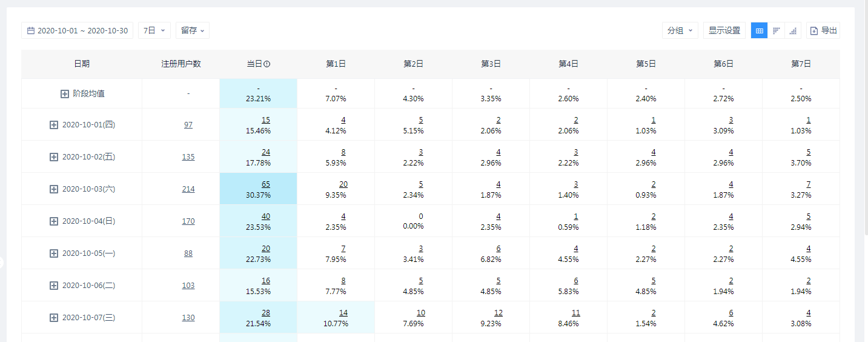Switch to the full table view icon
The width and height of the screenshot is (868, 342).
759,30
